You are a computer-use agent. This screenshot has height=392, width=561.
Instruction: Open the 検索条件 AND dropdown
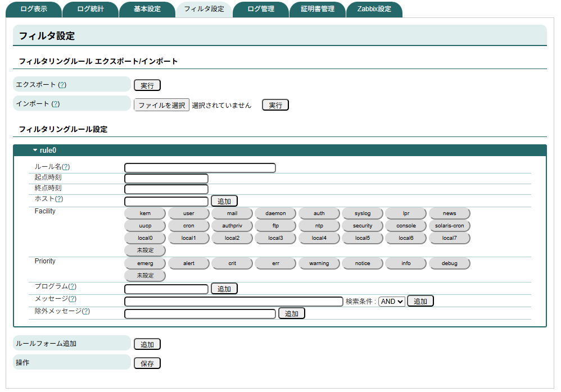coord(391,300)
